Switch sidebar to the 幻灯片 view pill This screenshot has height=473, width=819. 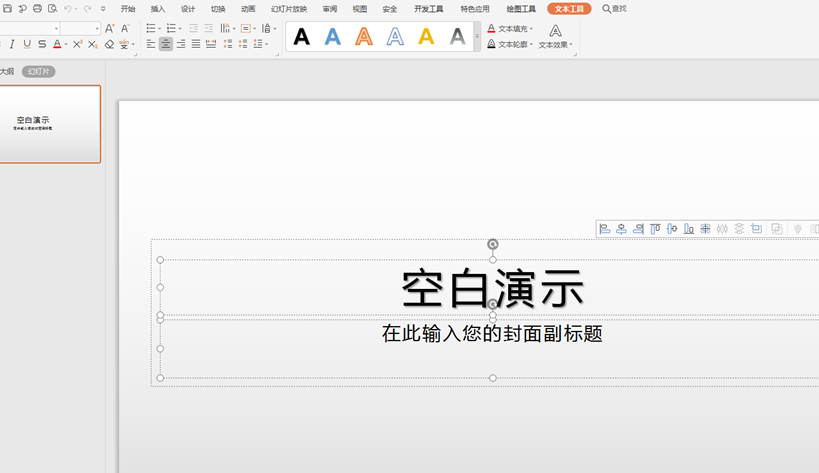38,72
